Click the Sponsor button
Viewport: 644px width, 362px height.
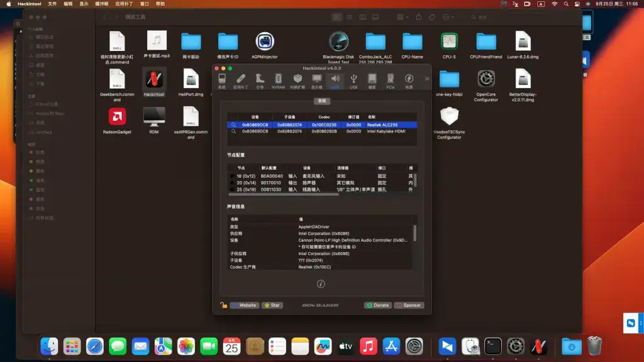click(409, 305)
